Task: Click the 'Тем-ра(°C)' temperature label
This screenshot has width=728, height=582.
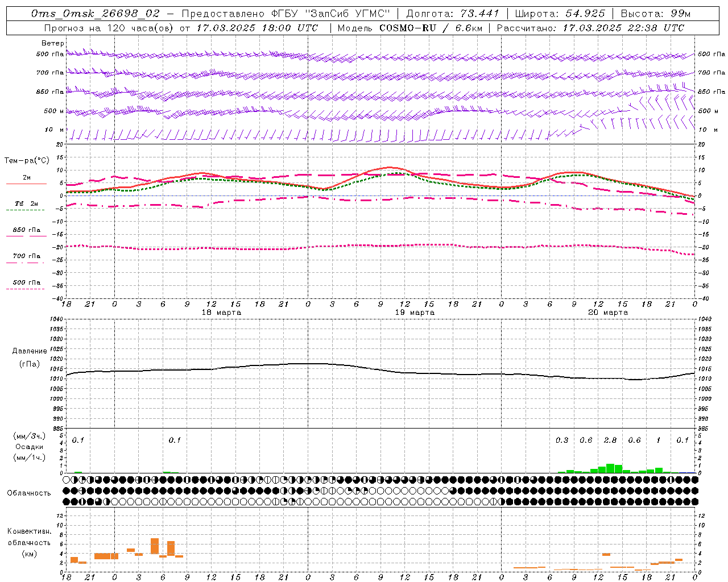Action: click(27, 161)
